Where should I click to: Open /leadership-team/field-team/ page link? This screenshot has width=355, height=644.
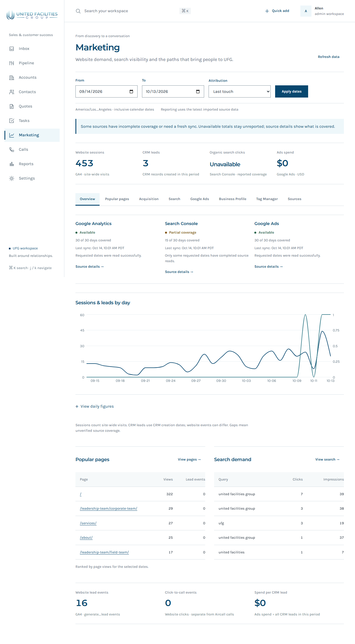pyautogui.click(x=104, y=552)
